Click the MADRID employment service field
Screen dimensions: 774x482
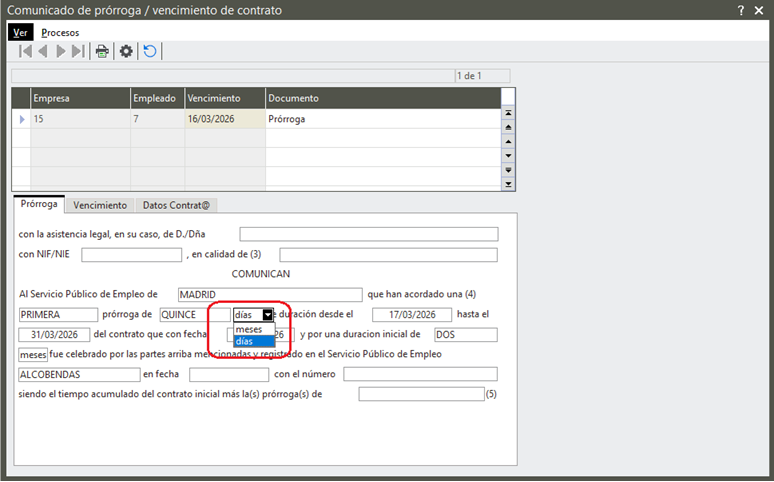point(269,294)
